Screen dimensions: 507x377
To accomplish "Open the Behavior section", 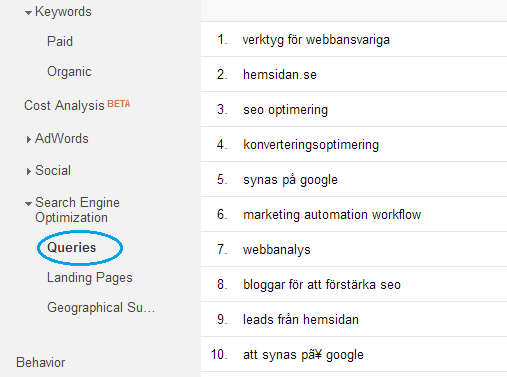I will 41,362.
